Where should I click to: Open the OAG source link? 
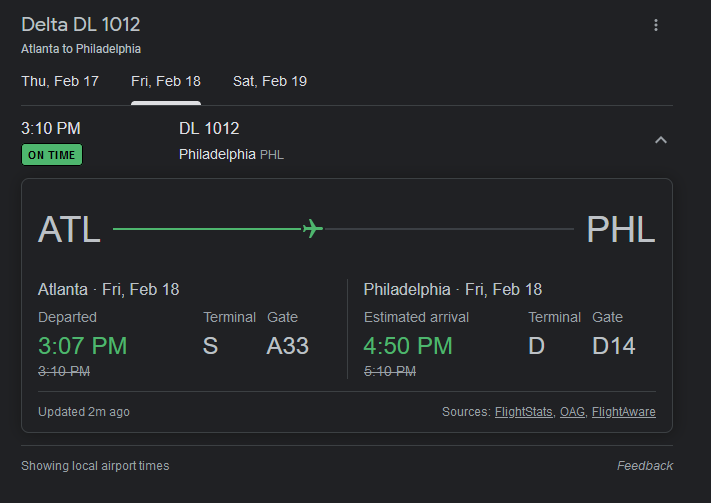click(572, 412)
